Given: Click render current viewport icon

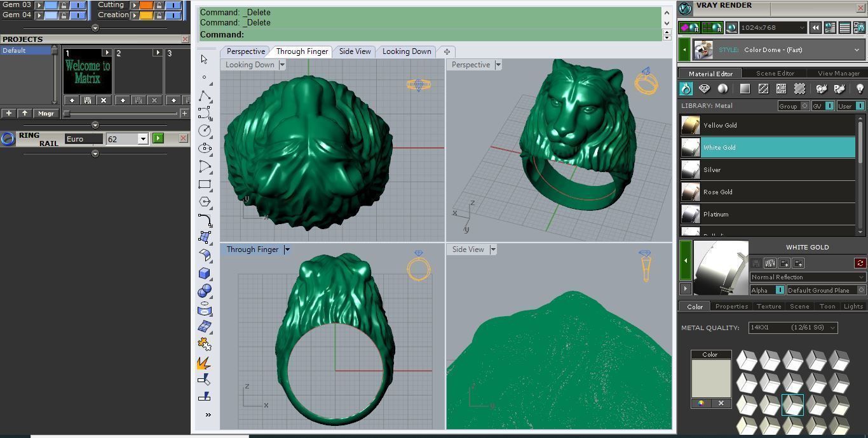Looking at the screenshot, I should pos(689,27).
